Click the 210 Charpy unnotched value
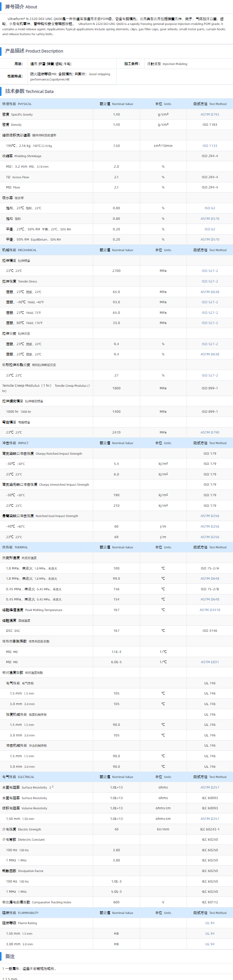Image resolution: width=233 pixels, height=980 pixels. (116, 506)
